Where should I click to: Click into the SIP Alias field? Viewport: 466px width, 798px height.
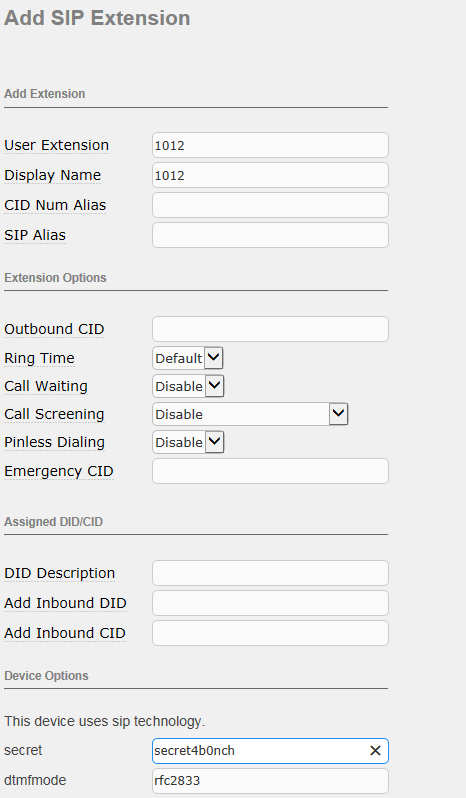(270, 235)
